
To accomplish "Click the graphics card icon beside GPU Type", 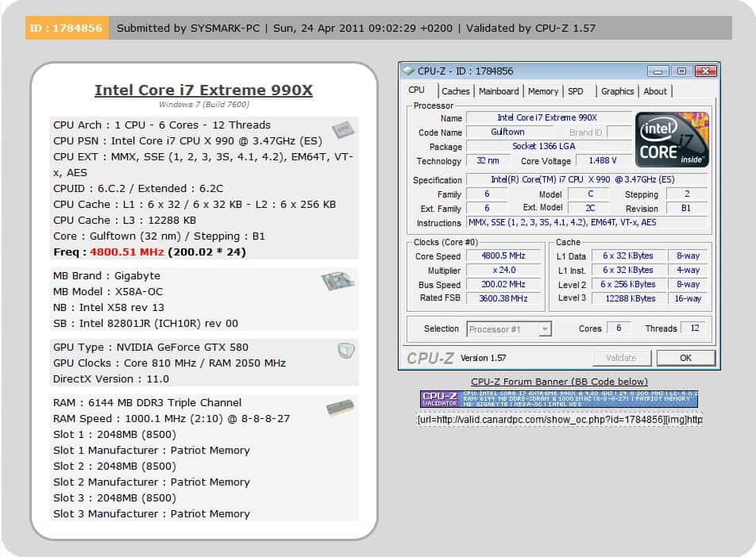I will 345,350.
